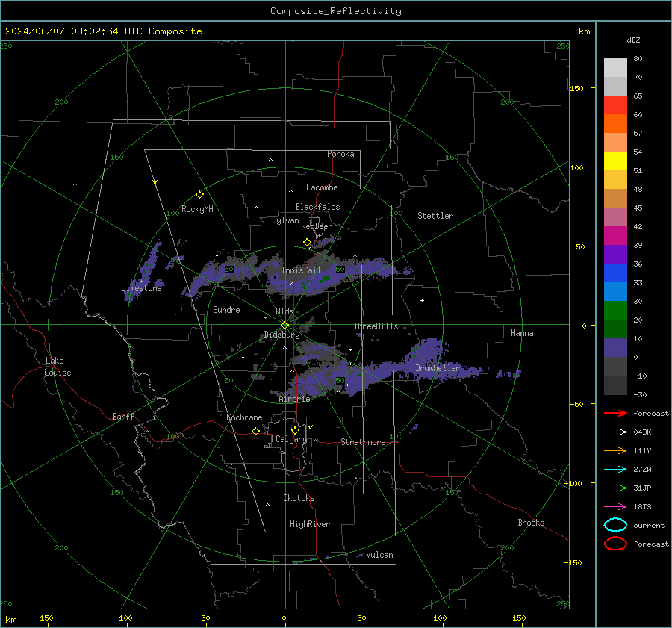Click the Hanna label

(x=522, y=333)
